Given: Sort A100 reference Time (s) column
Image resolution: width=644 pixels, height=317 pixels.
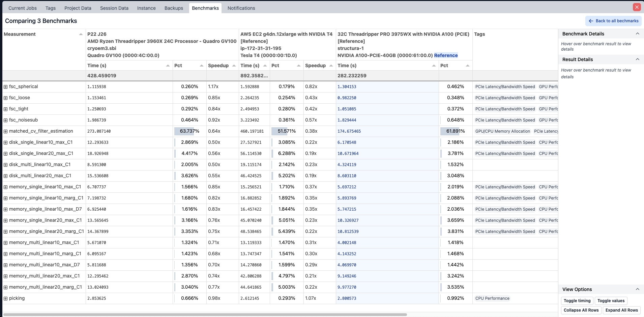Looking at the screenshot, I should coord(434,65).
